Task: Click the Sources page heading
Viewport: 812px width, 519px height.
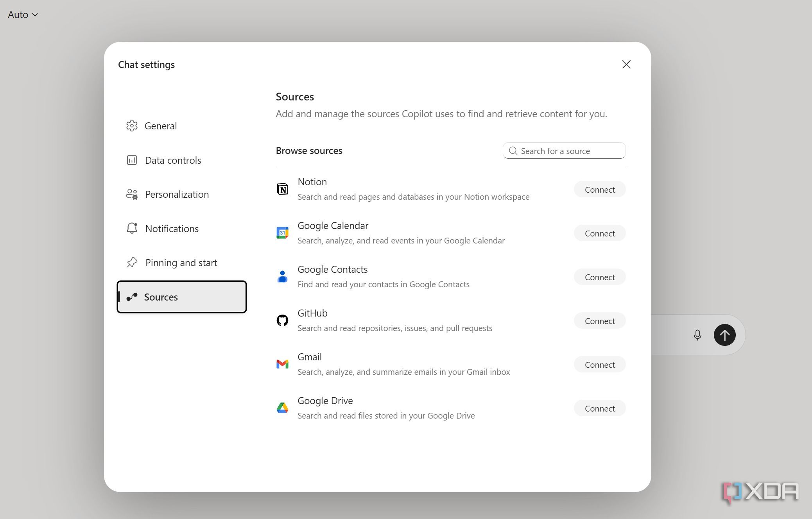Action: (x=295, y=97)
